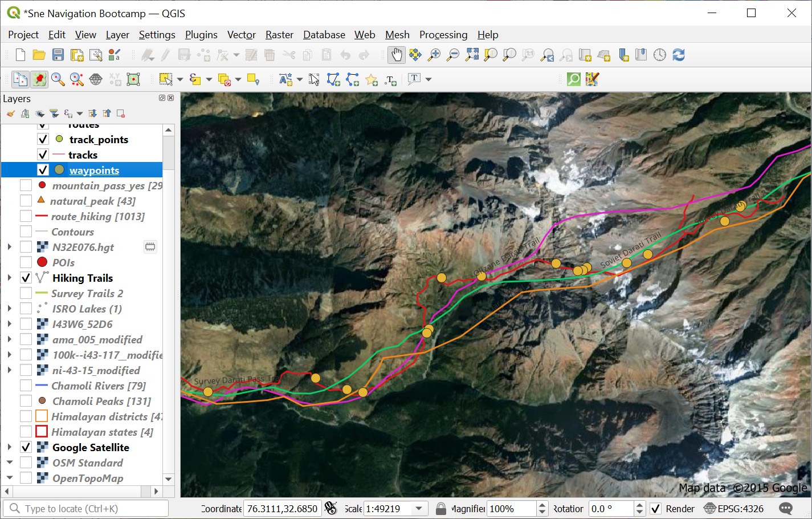The height and width of the screenshot is (519, 812).
Task: Expand the ISRO Lakes layer node
Action: [x=9, y=309]
